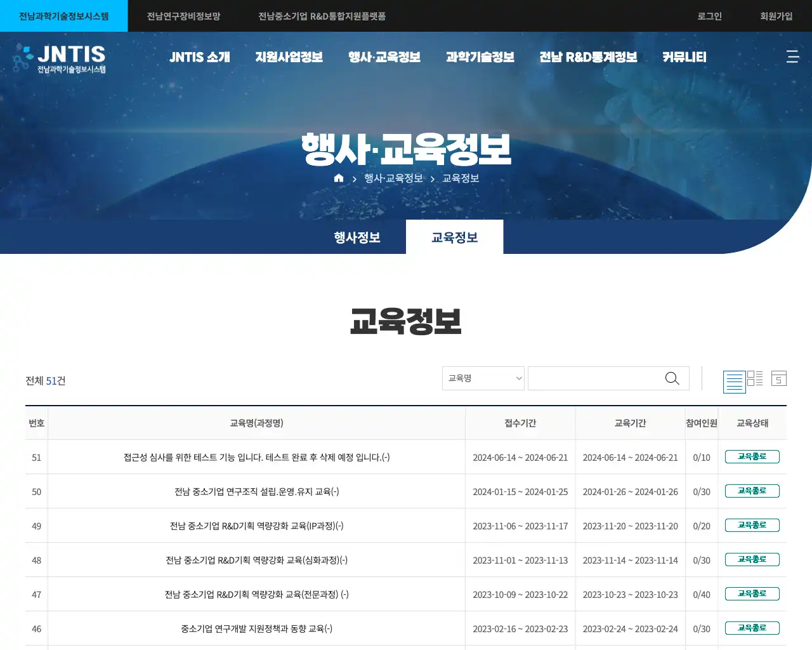Open the JNTIS 소개 menu
The width and height of the screenshot is (812, 650).
pos(199,56)
